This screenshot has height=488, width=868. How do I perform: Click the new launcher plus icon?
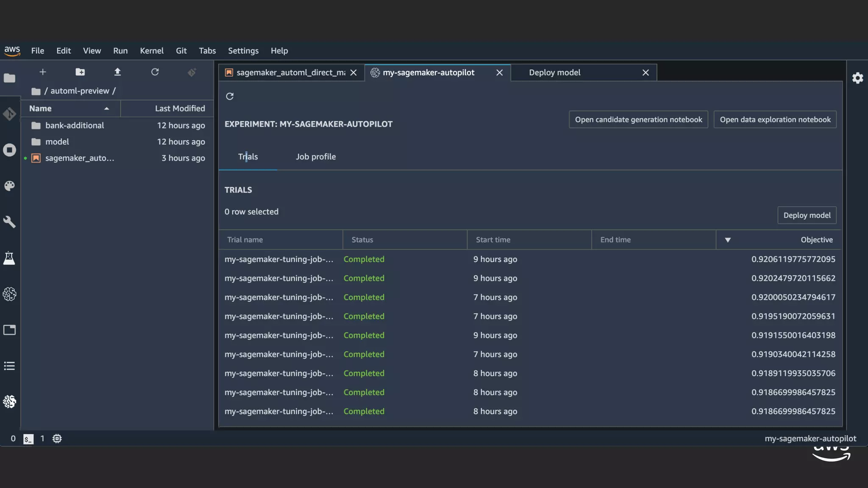click(43, 72)
